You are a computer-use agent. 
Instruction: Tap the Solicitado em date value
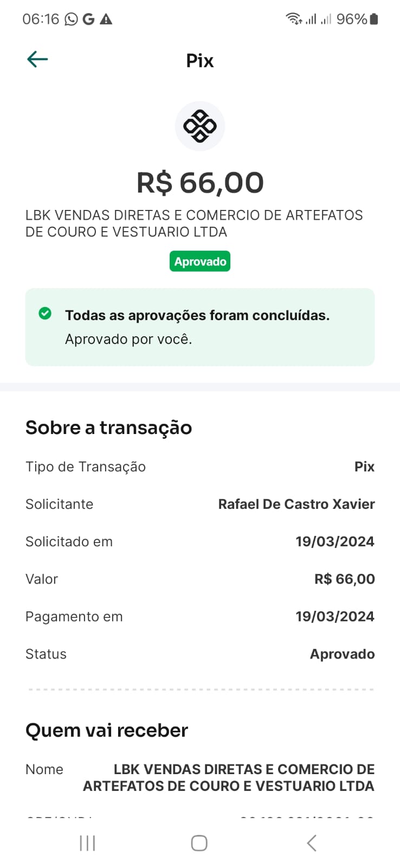point(334,541)
